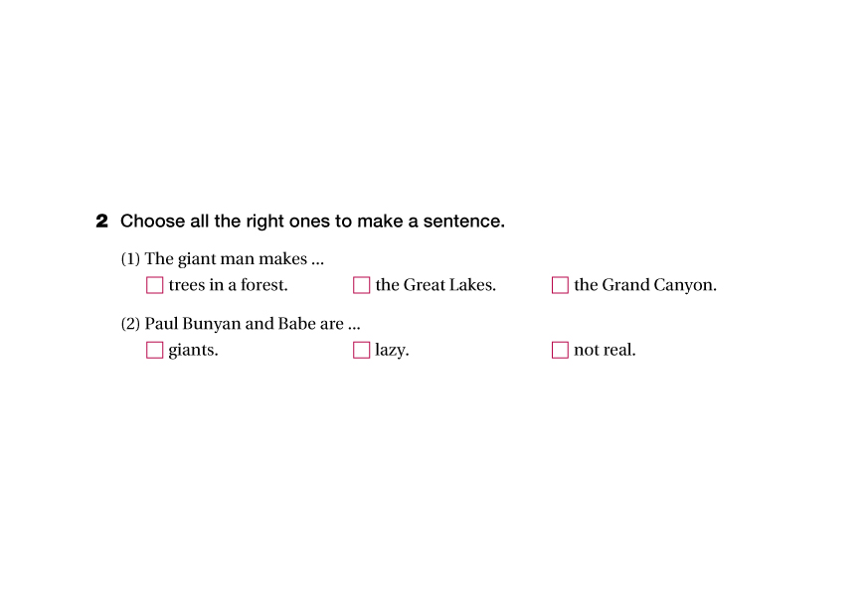This screenshot has height=608, width=868.
Task: Click the sentence 'Paul Bunyan and Babe are ...'
Action: 253,324
